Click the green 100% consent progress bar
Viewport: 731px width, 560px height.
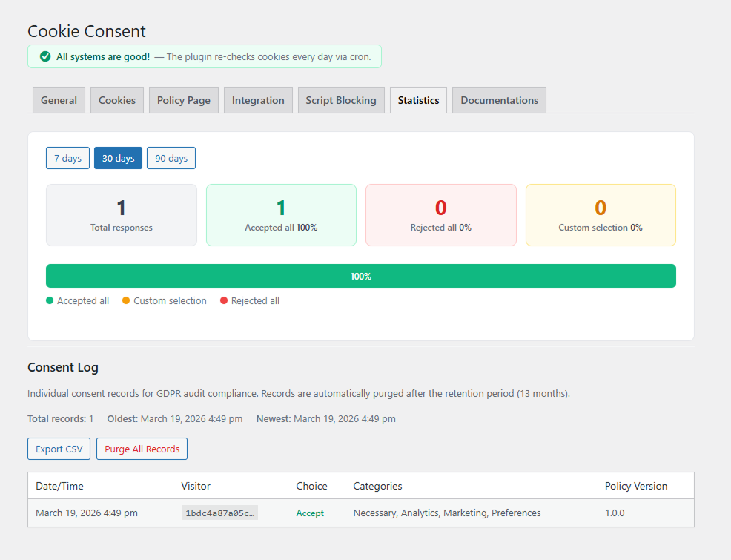(361, 275)
